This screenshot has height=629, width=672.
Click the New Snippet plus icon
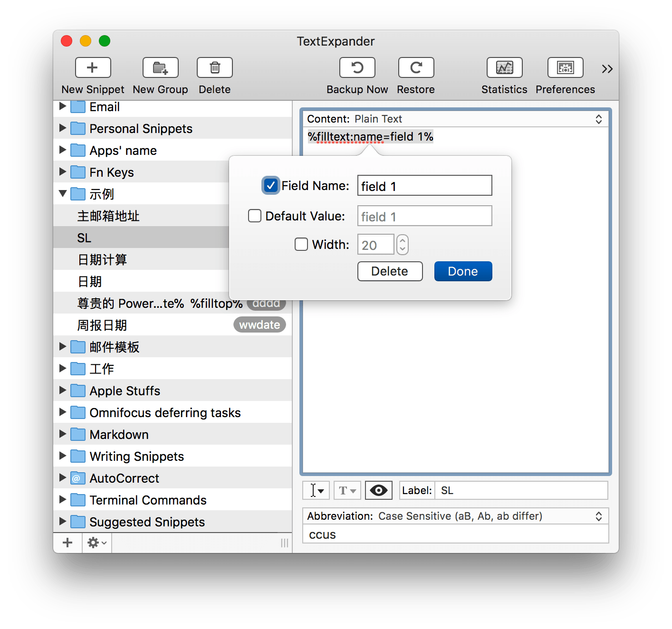[x=93, y=67]
